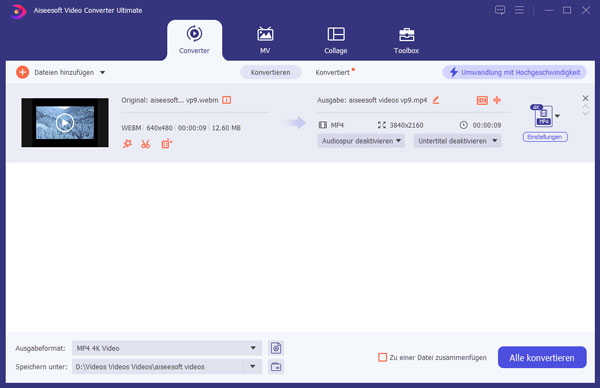Click the pencil rename output icon
600x388 pixels.
(x=436, y=100)
